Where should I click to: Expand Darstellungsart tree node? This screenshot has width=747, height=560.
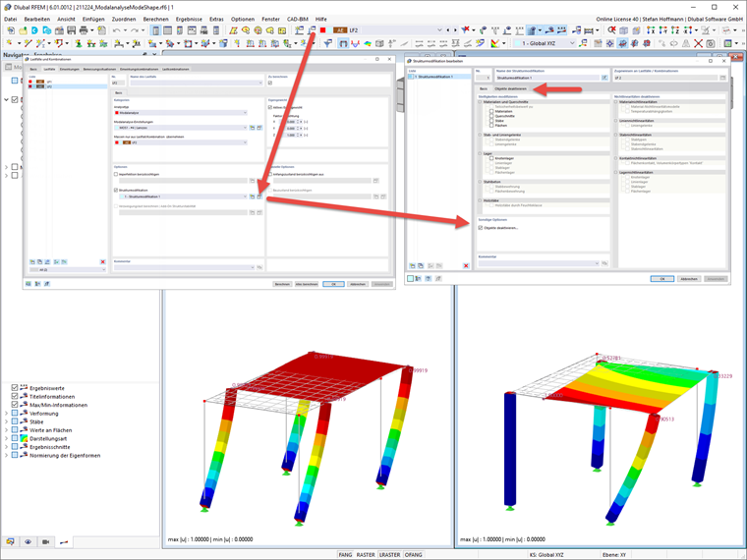(6, 438)
